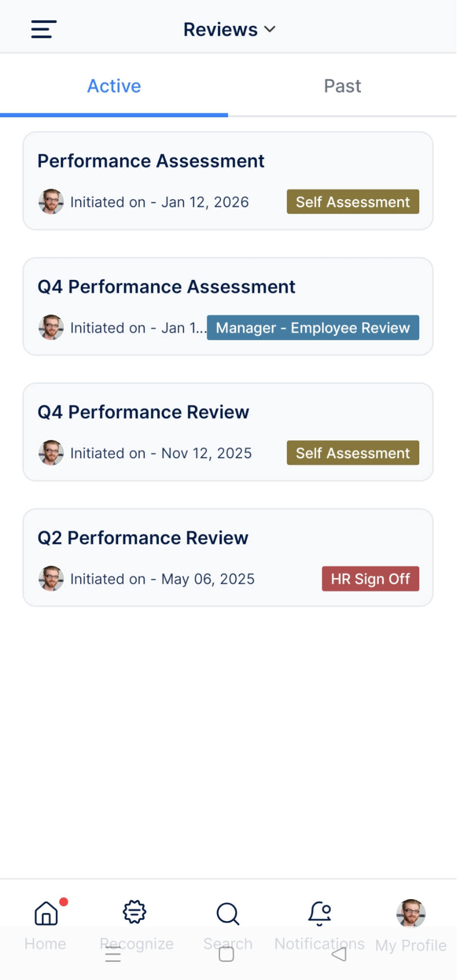Open the Recognize badge icon

(x=135, y=913)
